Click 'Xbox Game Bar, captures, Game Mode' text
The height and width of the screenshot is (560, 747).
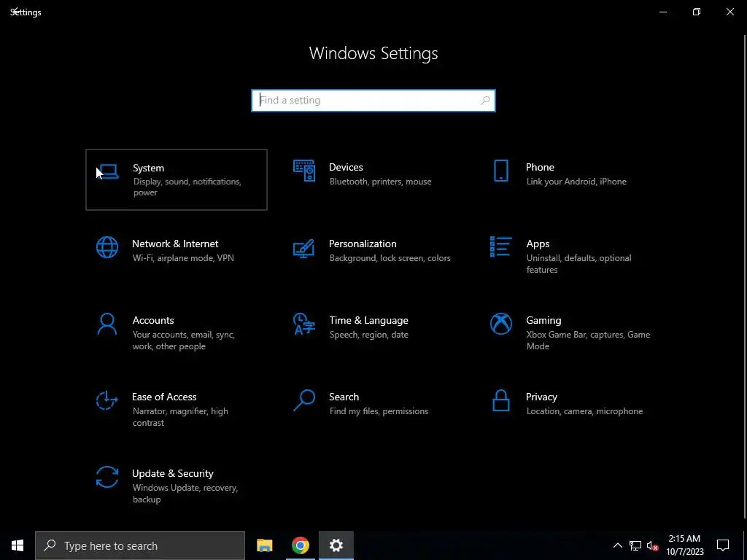(588, 341)
